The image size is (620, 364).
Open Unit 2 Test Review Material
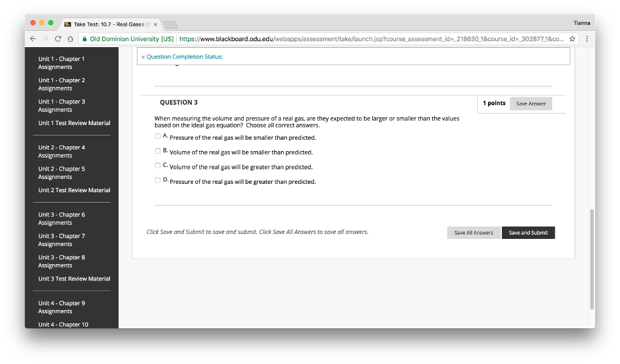point(74,190)
